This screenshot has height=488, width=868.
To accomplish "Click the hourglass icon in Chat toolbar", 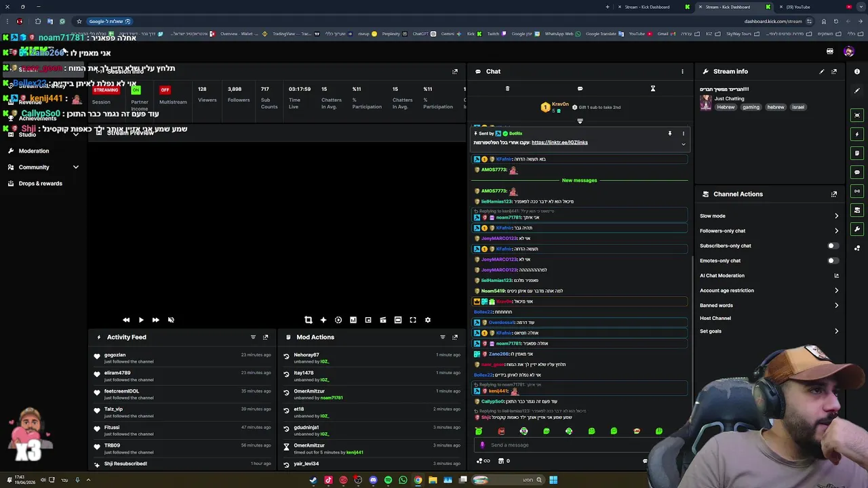I will tap(653, 89).
